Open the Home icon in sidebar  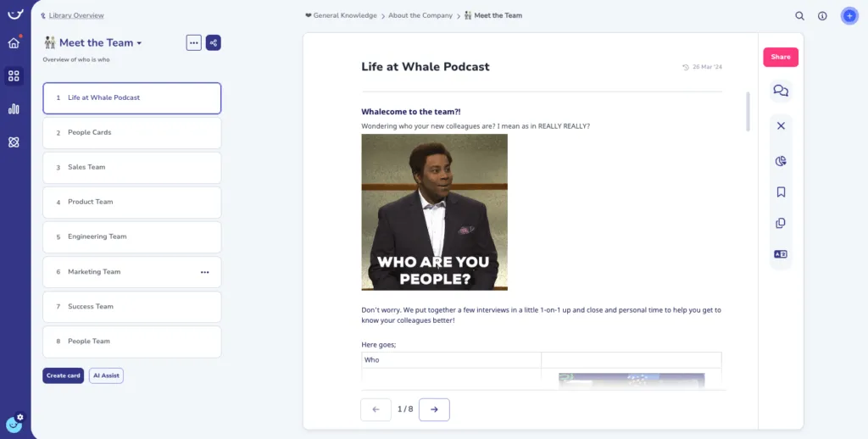(x=14, y=42)
